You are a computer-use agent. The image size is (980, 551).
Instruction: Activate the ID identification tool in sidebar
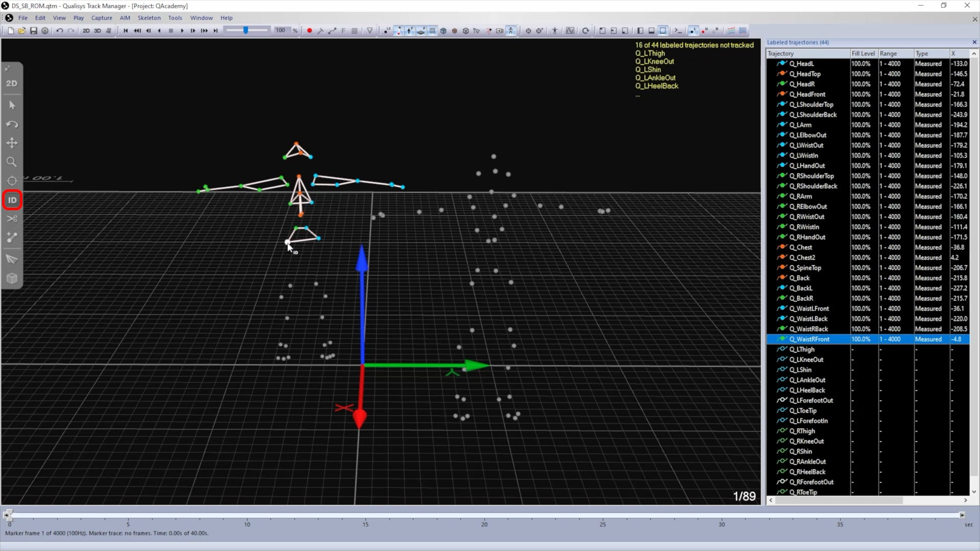[x=12, y=200]
